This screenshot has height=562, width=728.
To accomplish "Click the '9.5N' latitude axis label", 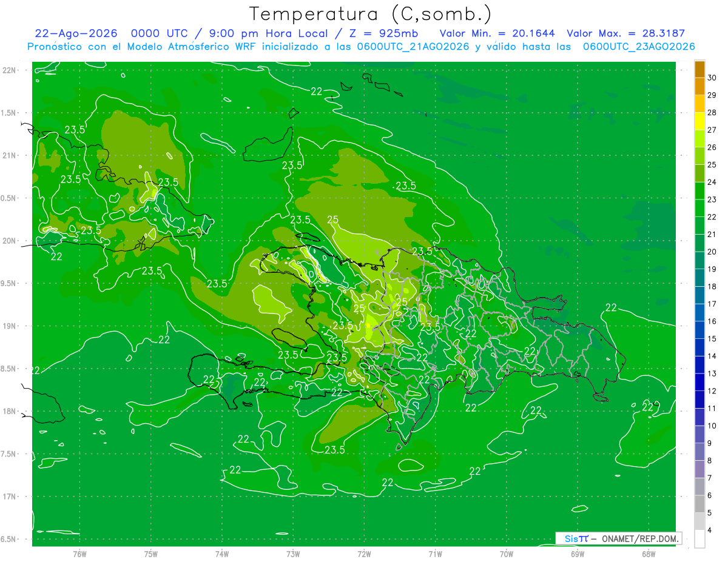I will point(8,283).
